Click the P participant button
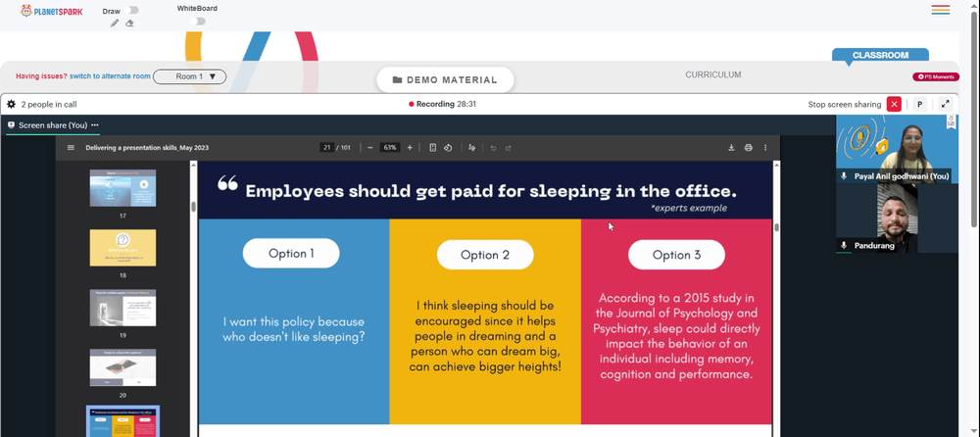Image resolution: width=980 pixels, height=437 pixels. [x=919, y=105]
